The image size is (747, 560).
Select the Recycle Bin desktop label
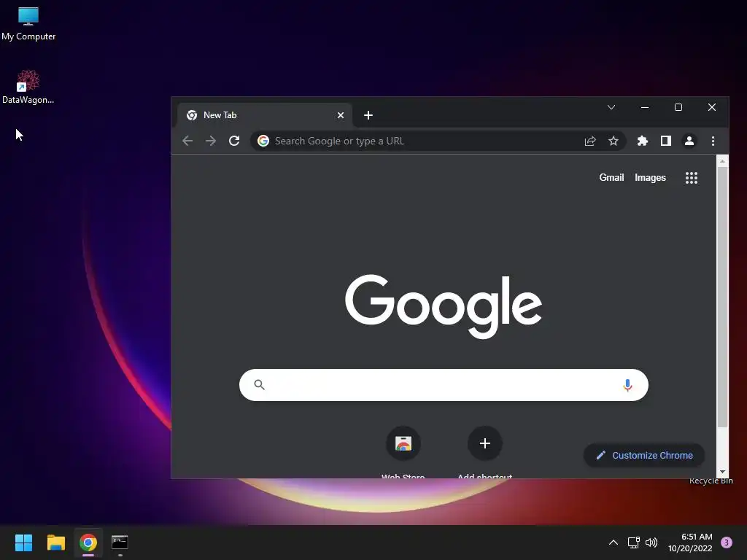coord(711,481)
